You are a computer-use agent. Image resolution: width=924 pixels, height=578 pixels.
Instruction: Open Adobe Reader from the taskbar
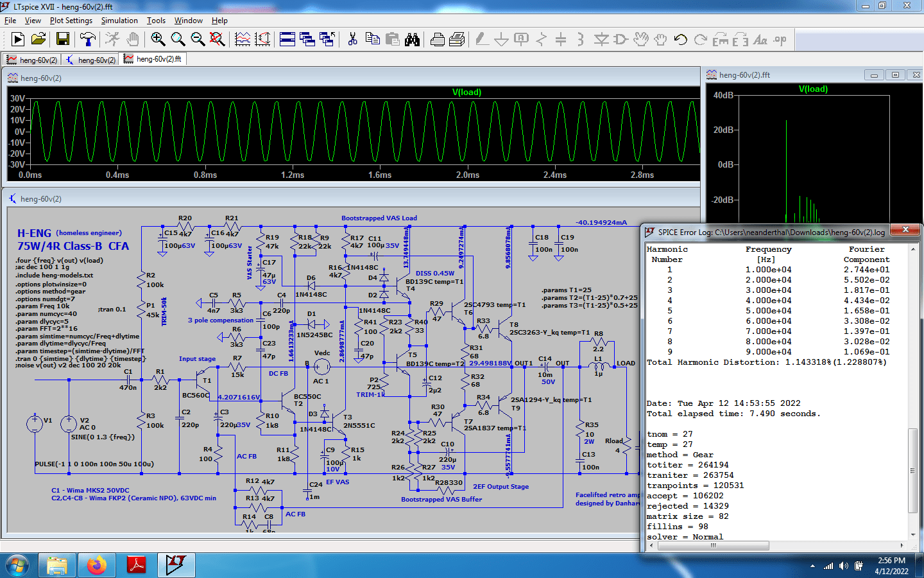click(x=136, y=566)
